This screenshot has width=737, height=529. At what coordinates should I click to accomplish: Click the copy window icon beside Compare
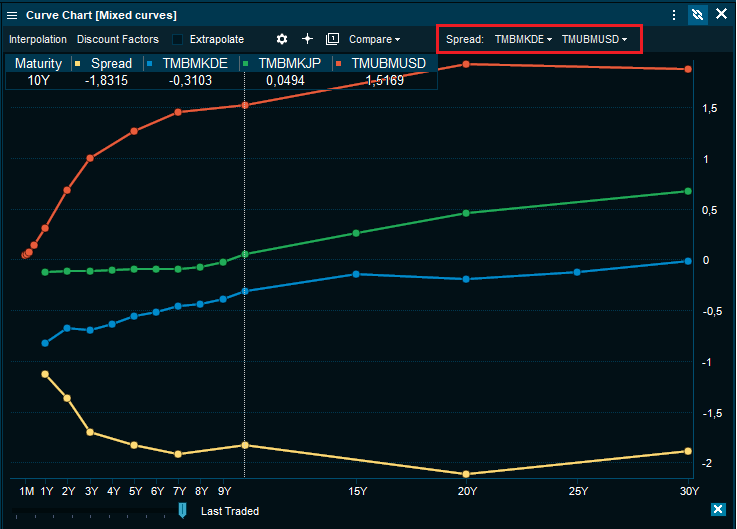tap(332, 39)
